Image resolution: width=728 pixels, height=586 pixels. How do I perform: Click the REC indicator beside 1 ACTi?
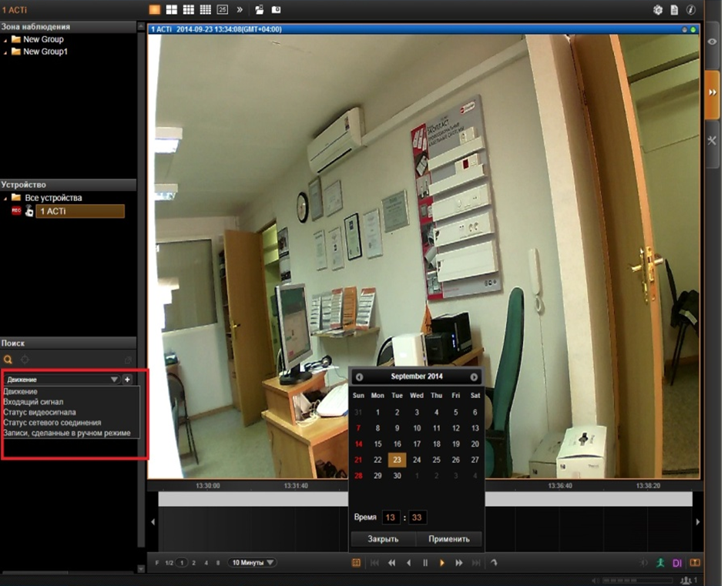coord(16,211)
